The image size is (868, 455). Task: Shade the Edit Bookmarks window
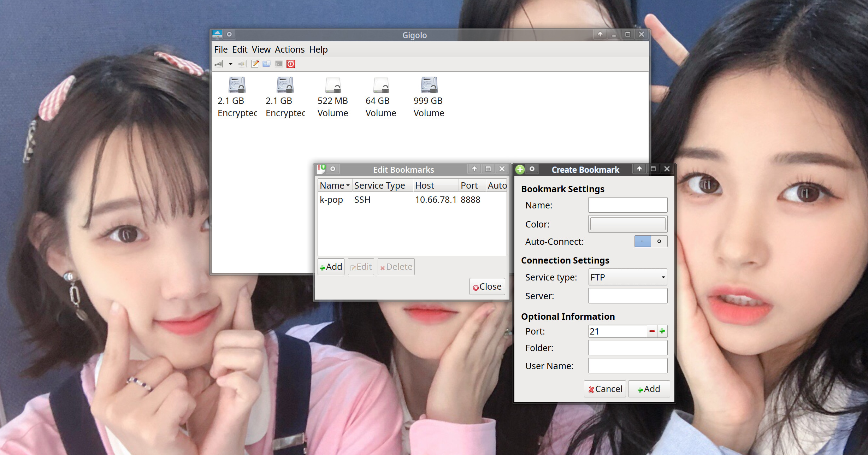coord(474,169)
